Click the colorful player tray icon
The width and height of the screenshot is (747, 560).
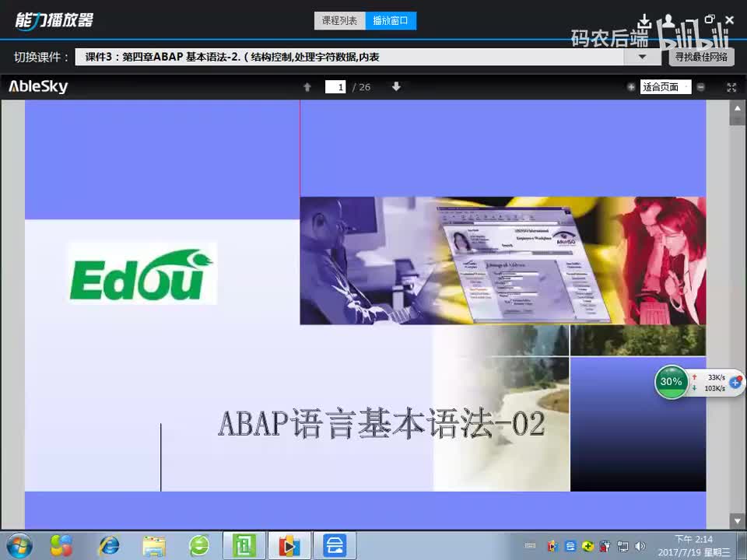point(552,546)
